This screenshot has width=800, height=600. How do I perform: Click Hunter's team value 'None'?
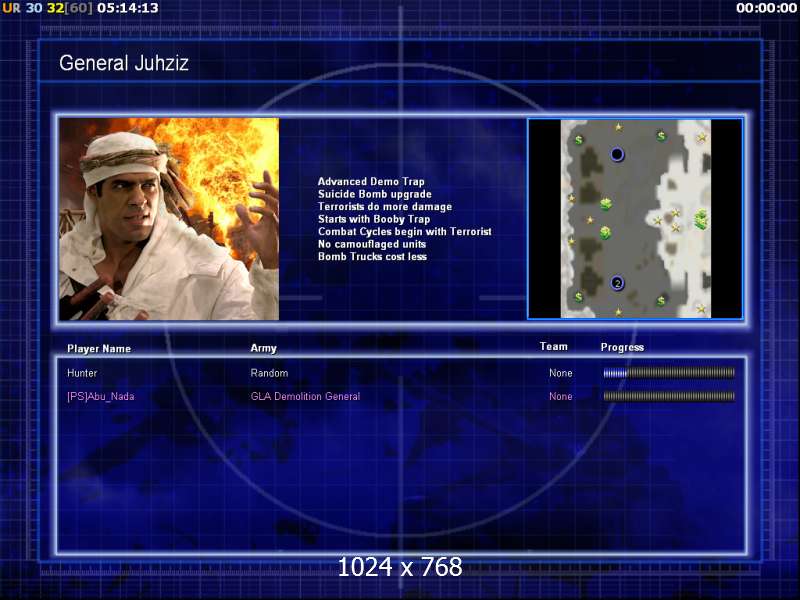[x=560, y=373]
